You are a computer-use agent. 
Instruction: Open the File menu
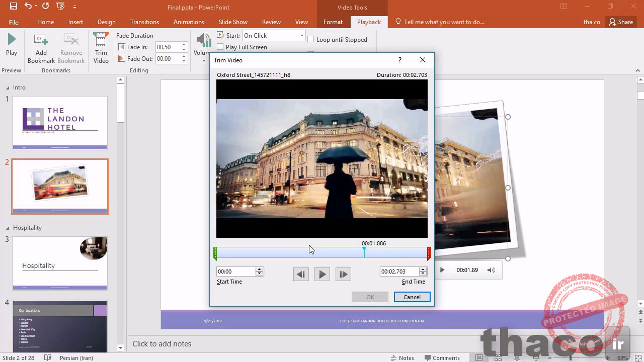pyautogui.click(x=14, y=22)
